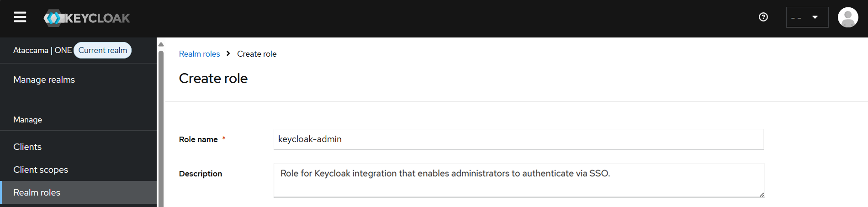The image size is (868, 207).
Task: Open the user avatar menu
Action: point(847,18)
